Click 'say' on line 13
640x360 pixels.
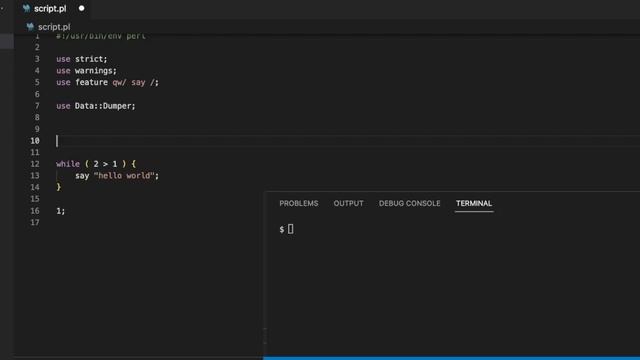[x=82, y=176]
